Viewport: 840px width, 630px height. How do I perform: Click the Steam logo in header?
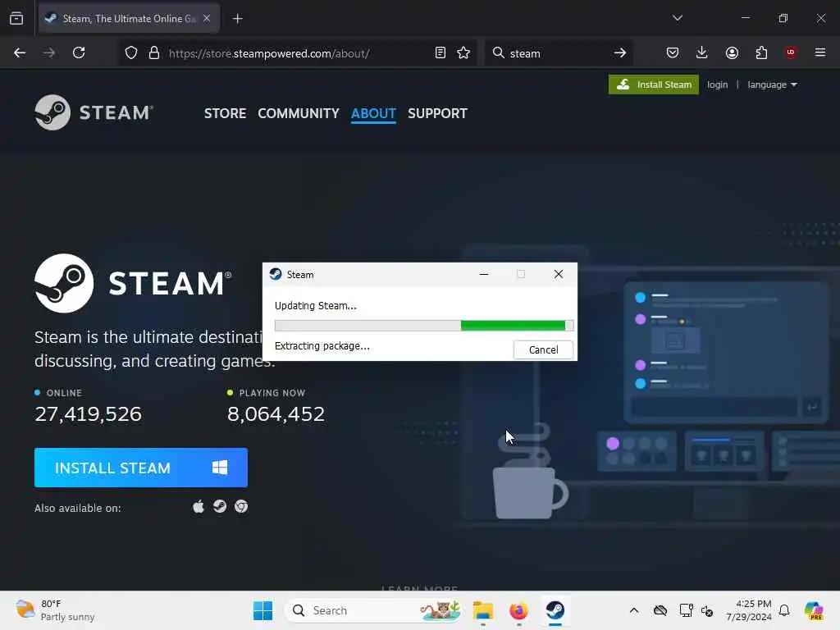coord(94,112)
